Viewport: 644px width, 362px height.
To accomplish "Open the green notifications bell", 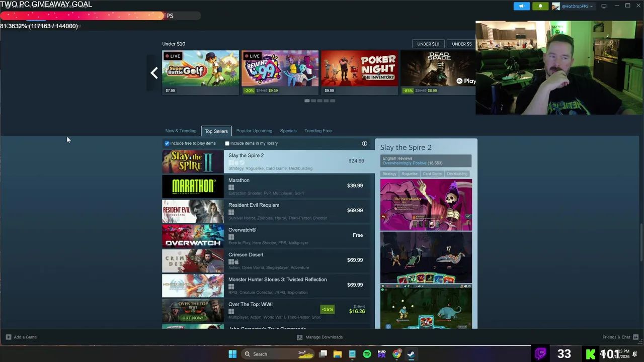I will [x=540, y=6].
